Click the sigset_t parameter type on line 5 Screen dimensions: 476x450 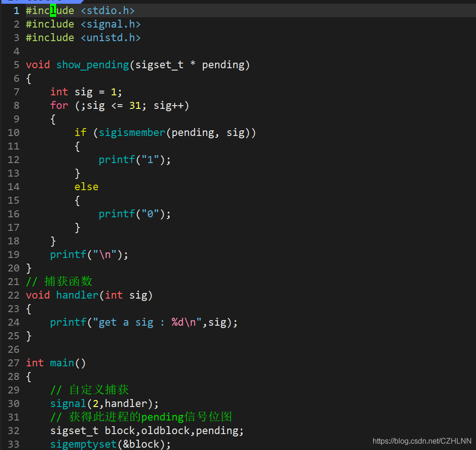[x=159, y=65]
